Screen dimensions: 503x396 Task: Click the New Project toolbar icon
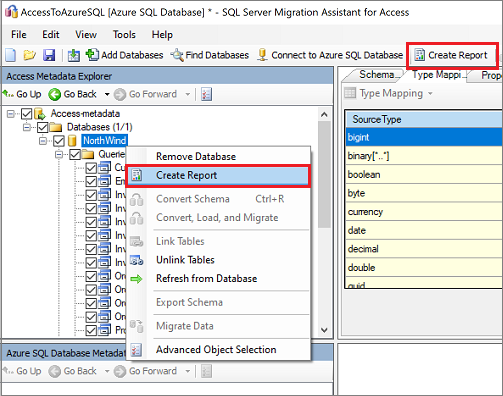pyautogui.click(x=10, y=55)
